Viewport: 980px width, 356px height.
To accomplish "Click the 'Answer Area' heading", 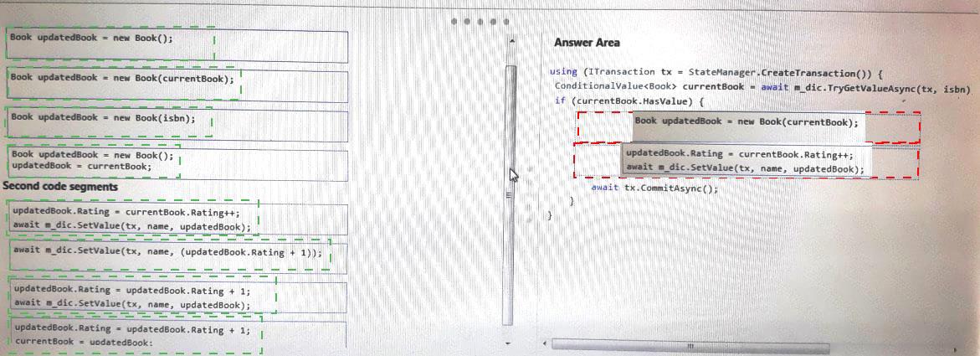I will point(587,43).
